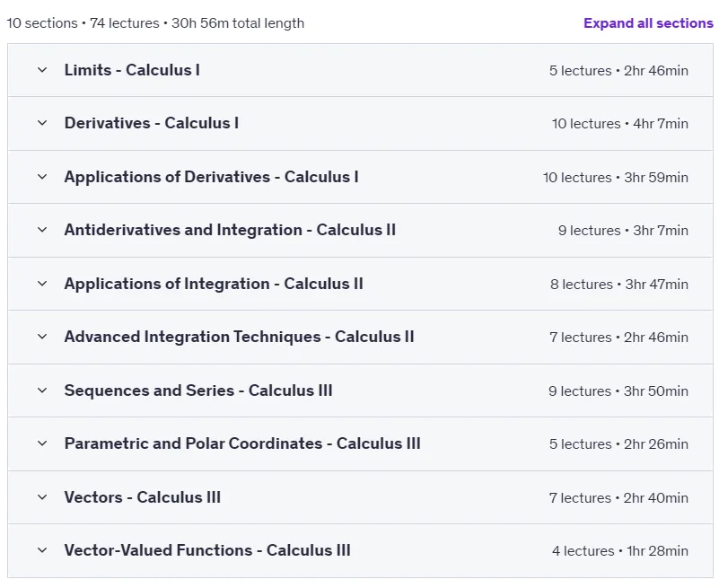Viewport: 719px width, 588px height.
Task: Select the Limits - Calculus I section title
Action: pos(132,70)
